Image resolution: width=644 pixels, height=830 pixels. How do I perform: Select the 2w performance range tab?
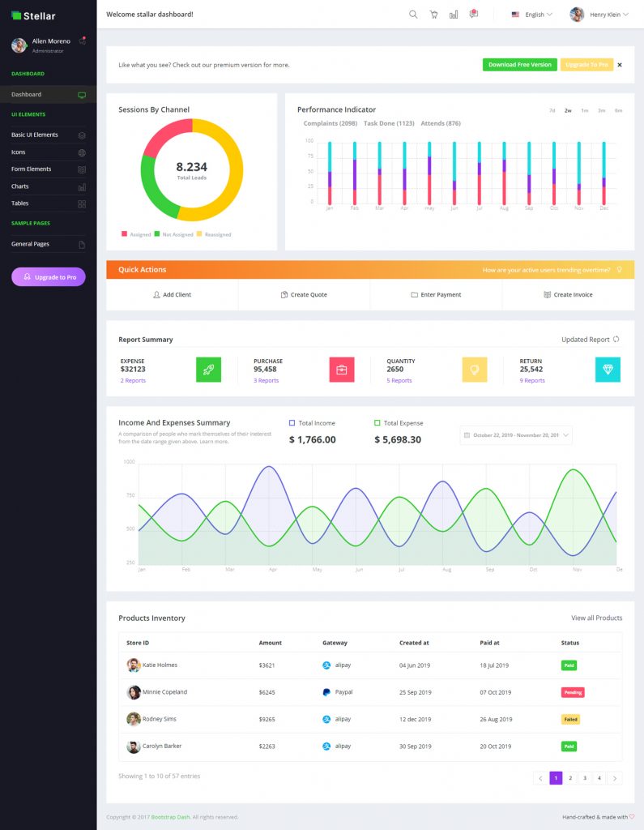(x=568, y=110)
